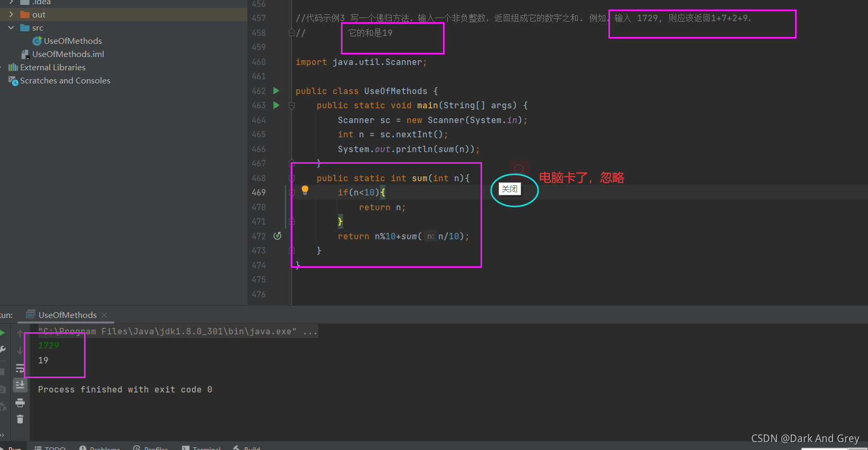
Task: Click the UseOfMethods class file icon
Action: (37, 41)
